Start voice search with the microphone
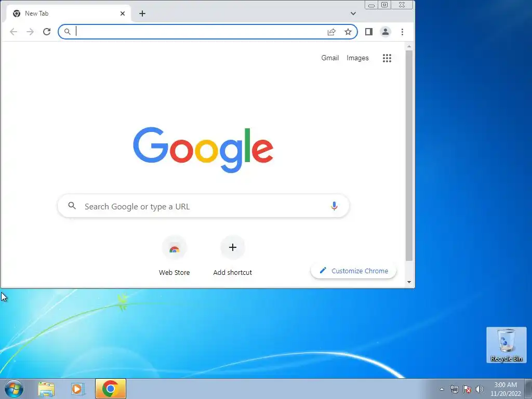Image resolution: width=532 pixels, height=399 pixels. [x=334, y=206]
